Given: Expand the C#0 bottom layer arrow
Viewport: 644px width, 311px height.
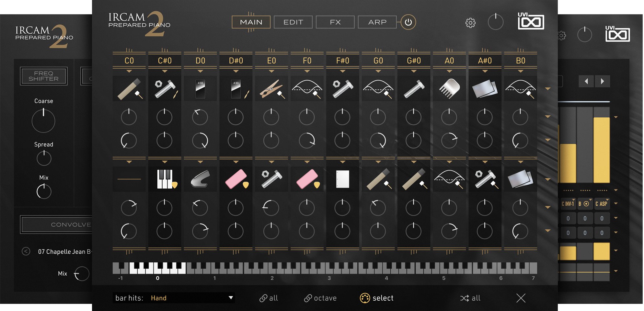Looking at the screenshot, I should point(165,162).
